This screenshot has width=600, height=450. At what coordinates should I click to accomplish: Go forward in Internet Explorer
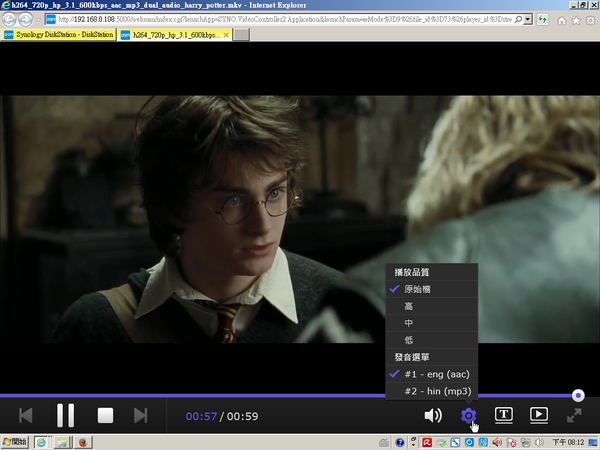tap(26, 20)
